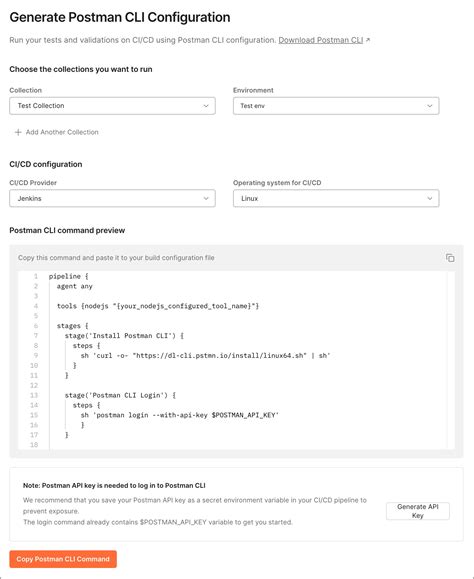Click the code preview scrollbar track
Screen dimensions: 474x579
click(x=451, y=360)
